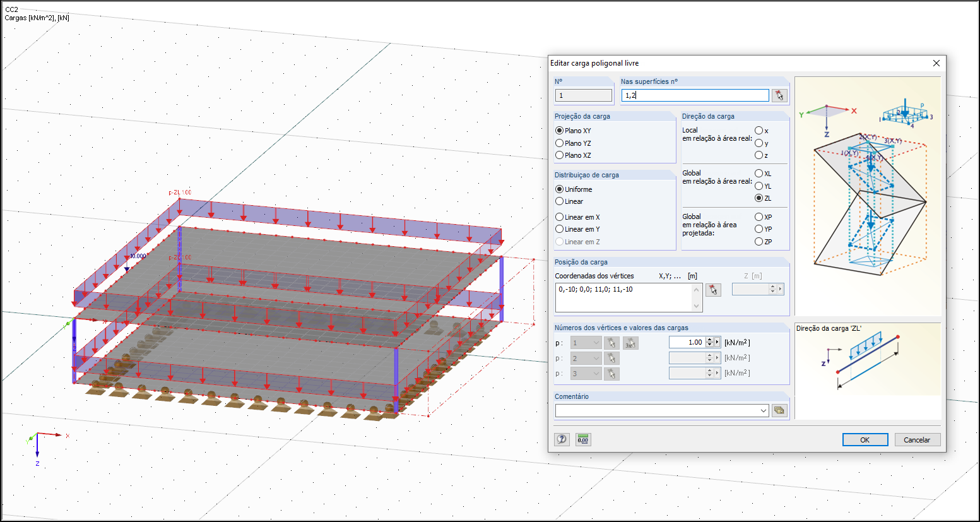
Task: Click the pick icon for vertex p 2
Action: [x=611, y=358]
